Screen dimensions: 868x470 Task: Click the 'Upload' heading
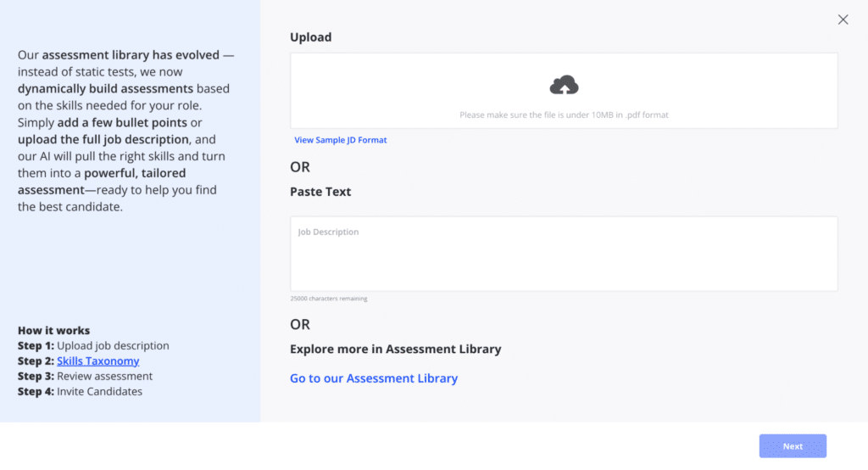coord(310,37)
